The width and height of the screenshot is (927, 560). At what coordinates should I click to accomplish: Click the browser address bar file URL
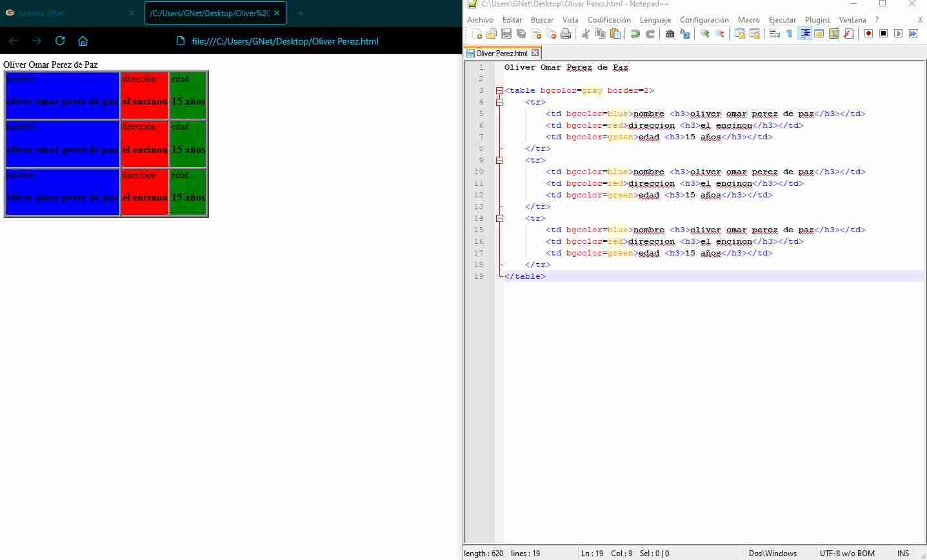pos(285,41)
